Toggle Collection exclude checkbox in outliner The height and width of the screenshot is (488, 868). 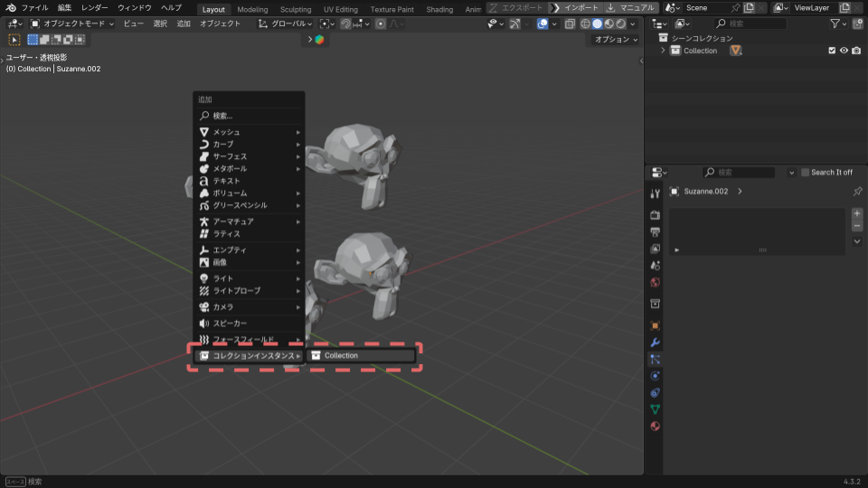pyautogui.click(x=832, y=51)
